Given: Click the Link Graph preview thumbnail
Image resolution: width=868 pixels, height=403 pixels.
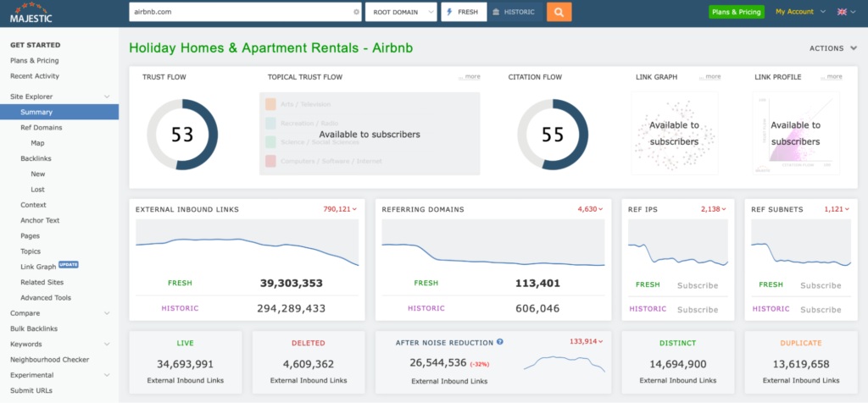Looking at the screenshot, I should pos(674,133).
